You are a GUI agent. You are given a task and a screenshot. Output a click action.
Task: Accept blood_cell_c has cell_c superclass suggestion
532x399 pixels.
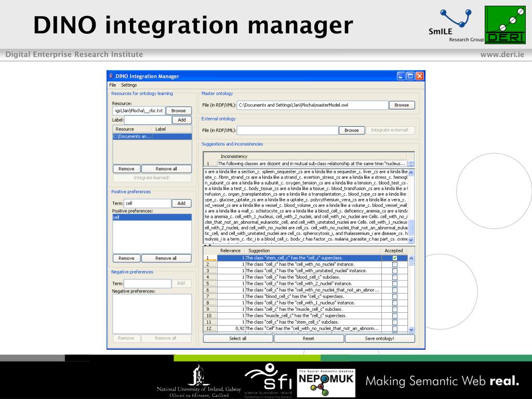[x=395, y=297]
